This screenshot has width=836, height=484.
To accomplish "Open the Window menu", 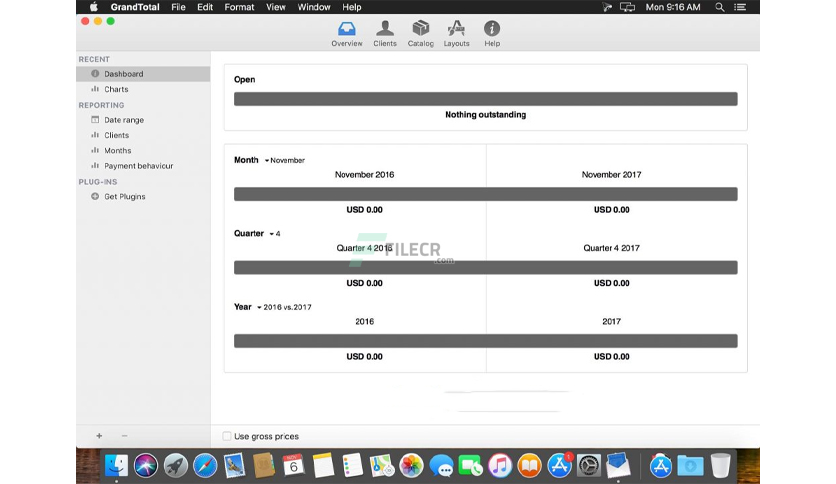I will 314,7.
